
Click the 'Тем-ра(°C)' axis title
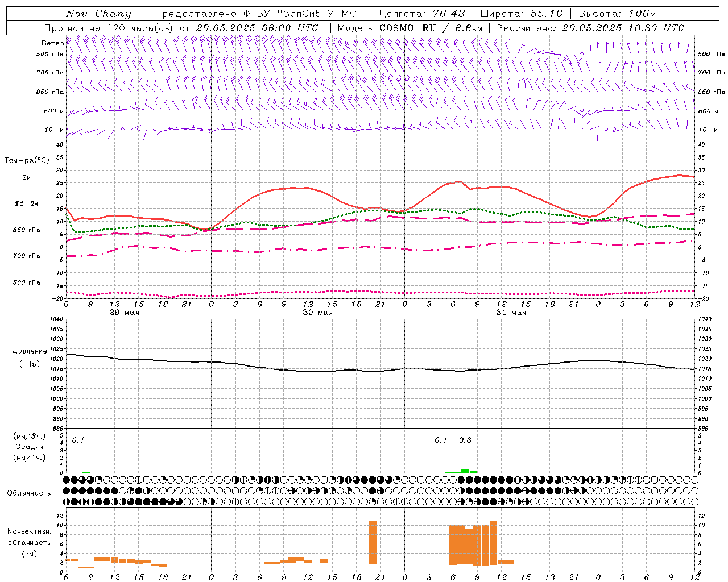pos(27,161)
